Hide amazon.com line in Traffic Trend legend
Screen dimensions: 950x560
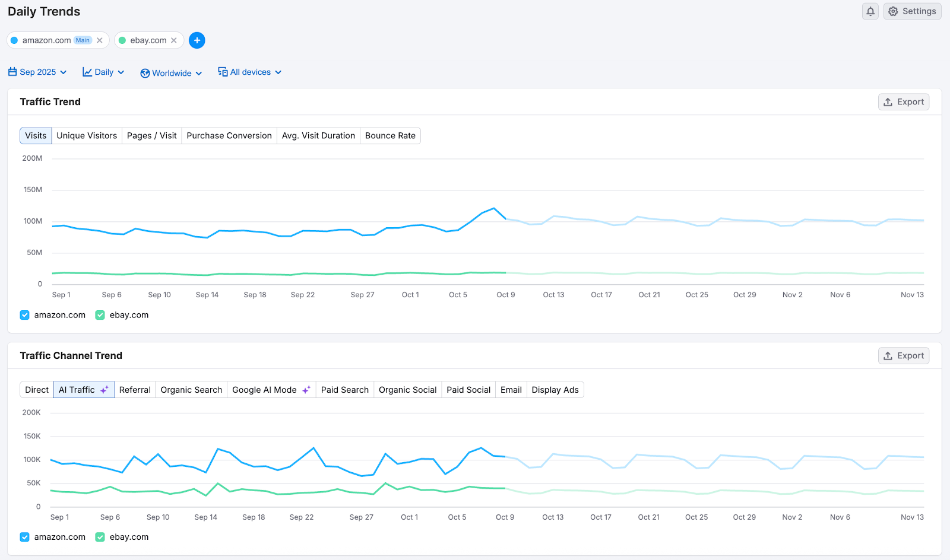coord(24,315)
